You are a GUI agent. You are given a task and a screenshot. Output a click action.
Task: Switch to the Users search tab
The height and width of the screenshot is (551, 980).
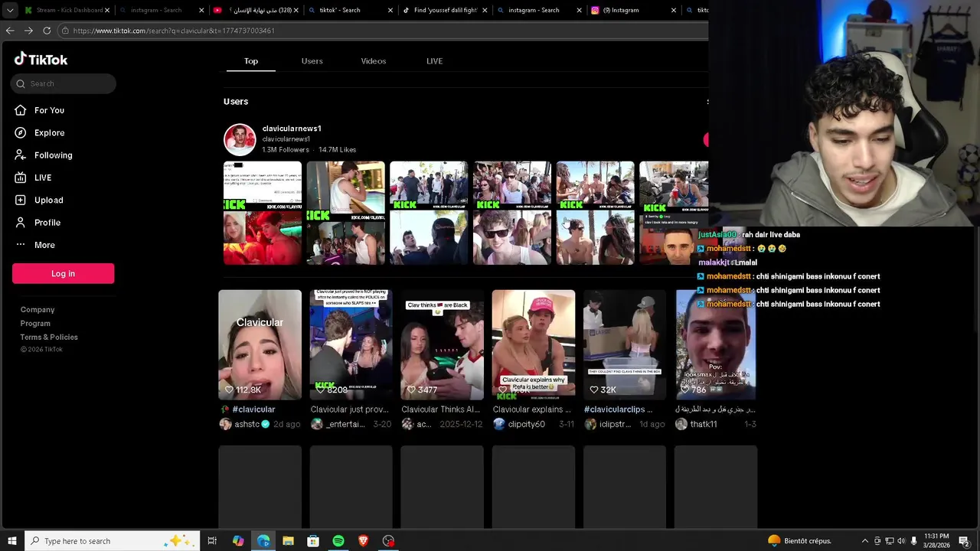312,61
